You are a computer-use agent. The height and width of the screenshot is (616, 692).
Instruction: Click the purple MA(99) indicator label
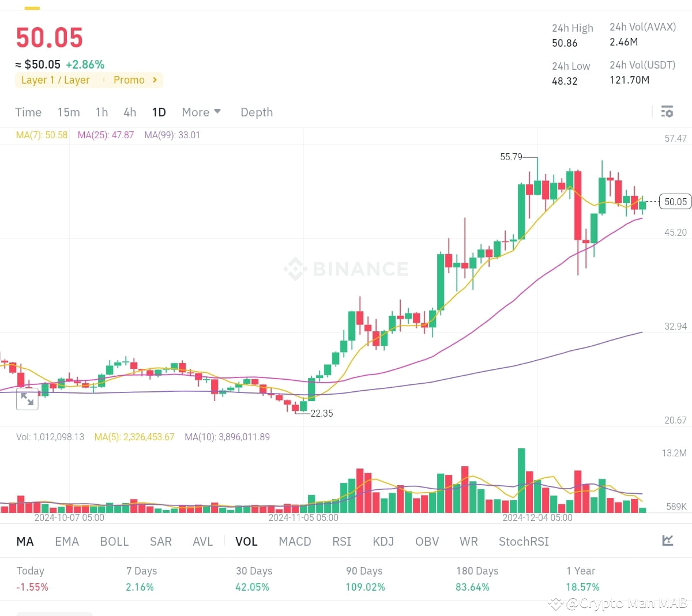pyautogui.click(x=171, y=135)
